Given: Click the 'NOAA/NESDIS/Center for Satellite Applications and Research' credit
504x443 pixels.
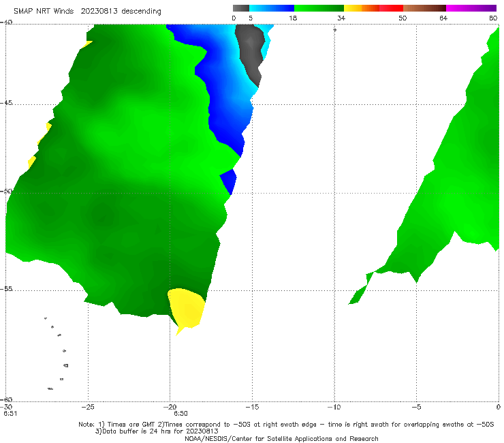Looking at the screenshot, I should (281, 438).
